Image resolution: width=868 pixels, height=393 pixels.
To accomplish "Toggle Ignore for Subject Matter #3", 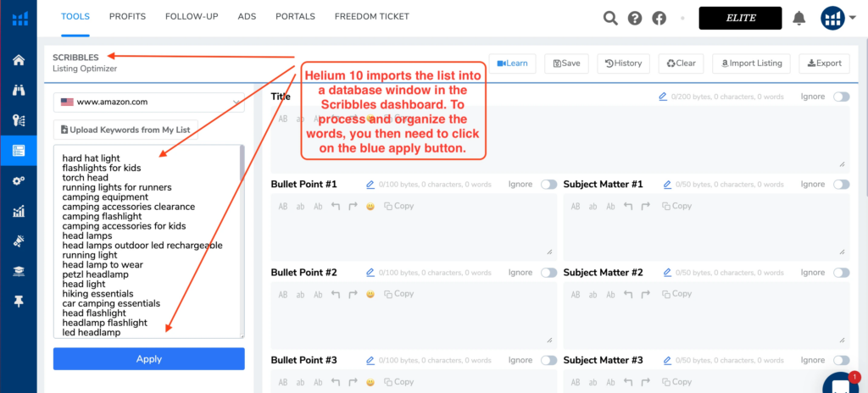I will point(842,360).
